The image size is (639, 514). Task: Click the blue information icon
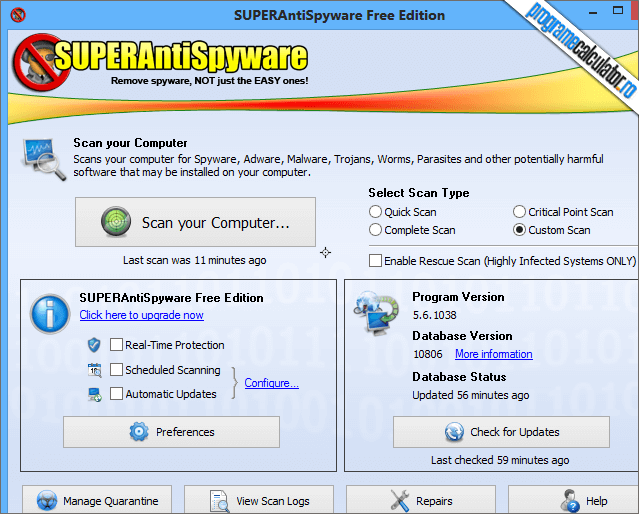click(50, 314)
